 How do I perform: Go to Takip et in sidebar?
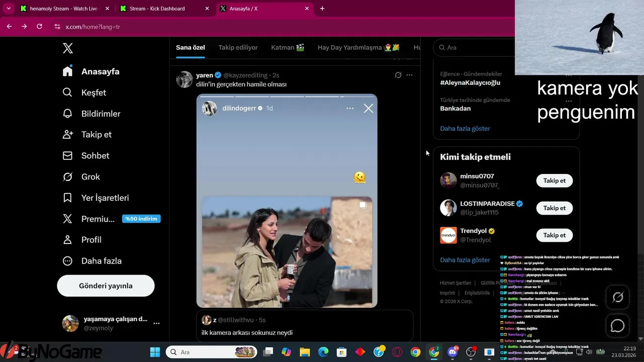87,134
